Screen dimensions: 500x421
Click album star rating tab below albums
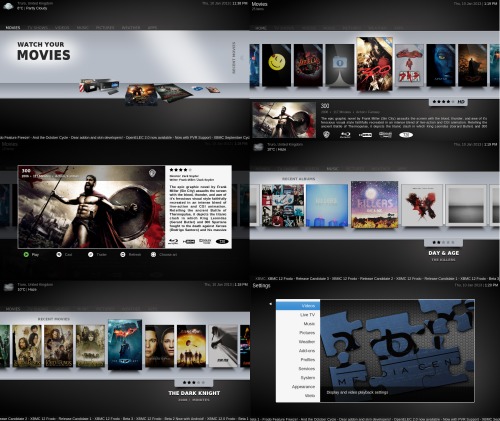[443, 242]
